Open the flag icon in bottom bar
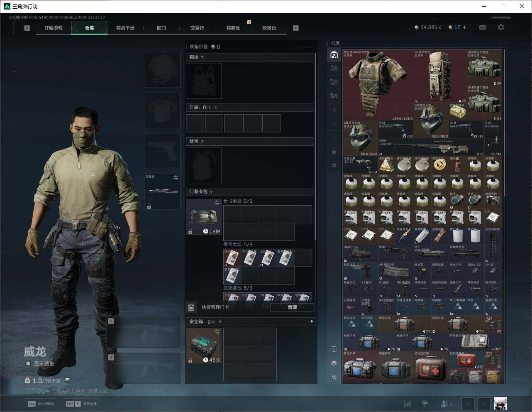The image size is (532, 412). point(425,403)
